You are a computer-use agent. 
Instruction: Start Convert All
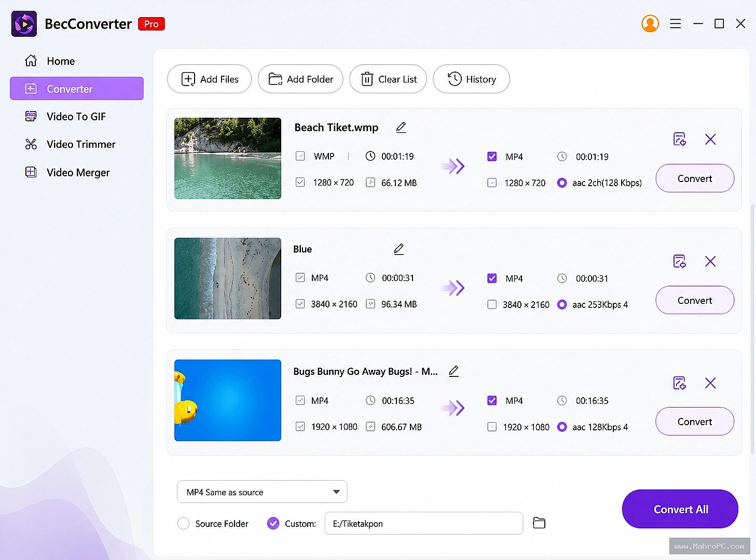click(x=680, y=509)
